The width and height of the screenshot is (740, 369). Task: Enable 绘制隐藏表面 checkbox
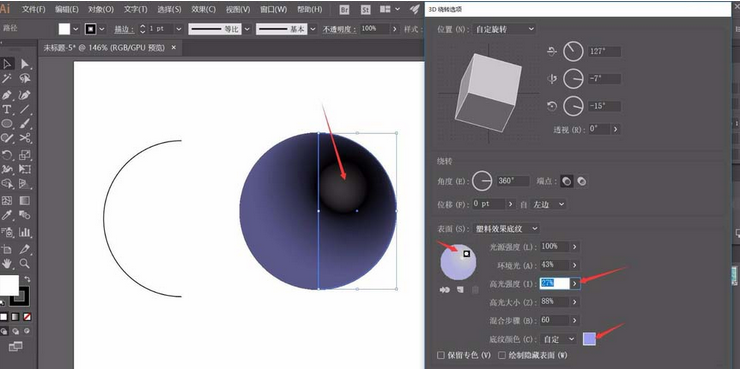click(502, 355)
